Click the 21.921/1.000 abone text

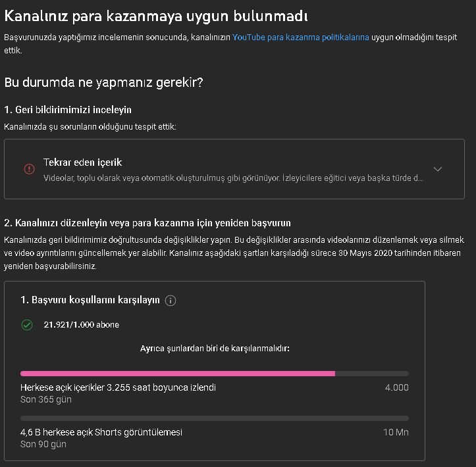(82, 325)
